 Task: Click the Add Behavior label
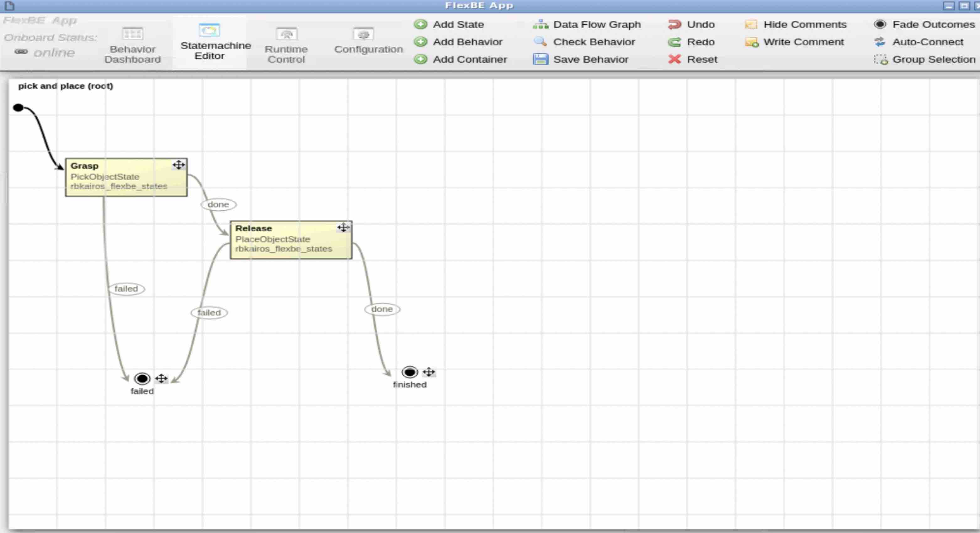click(x=467, y=42)
